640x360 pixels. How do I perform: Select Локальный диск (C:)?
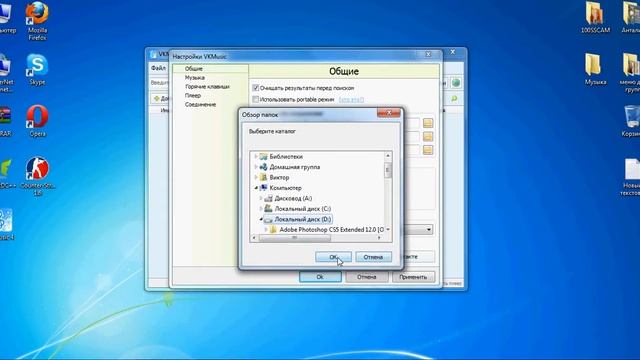tap(302, 209)
